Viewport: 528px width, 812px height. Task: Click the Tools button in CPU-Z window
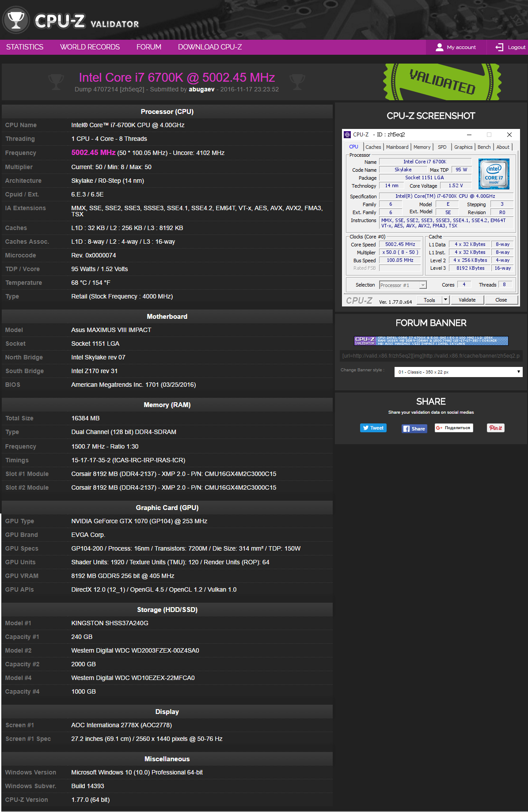coord(429,300)
